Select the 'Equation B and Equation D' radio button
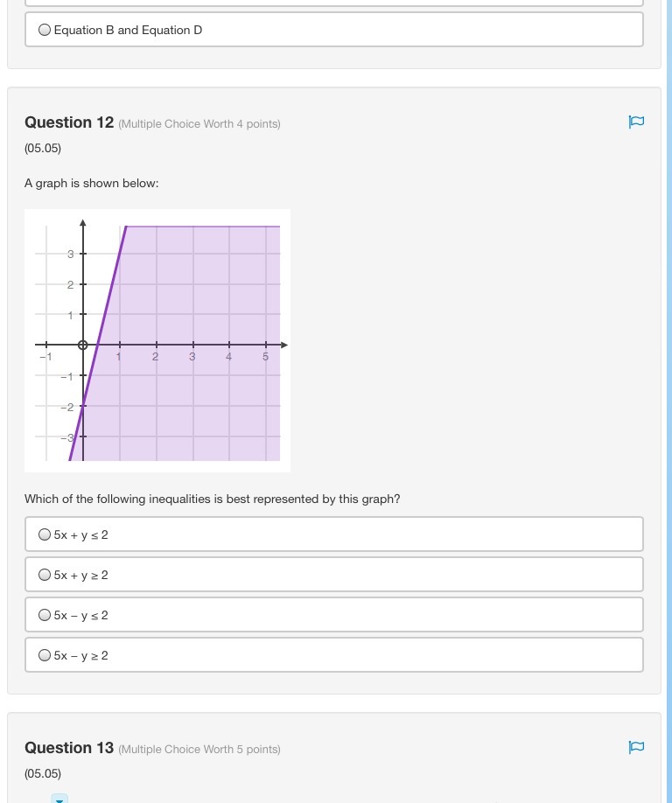The width and height of the screenshot is (672, 803). pyautogui.click(x=45, y=30)
